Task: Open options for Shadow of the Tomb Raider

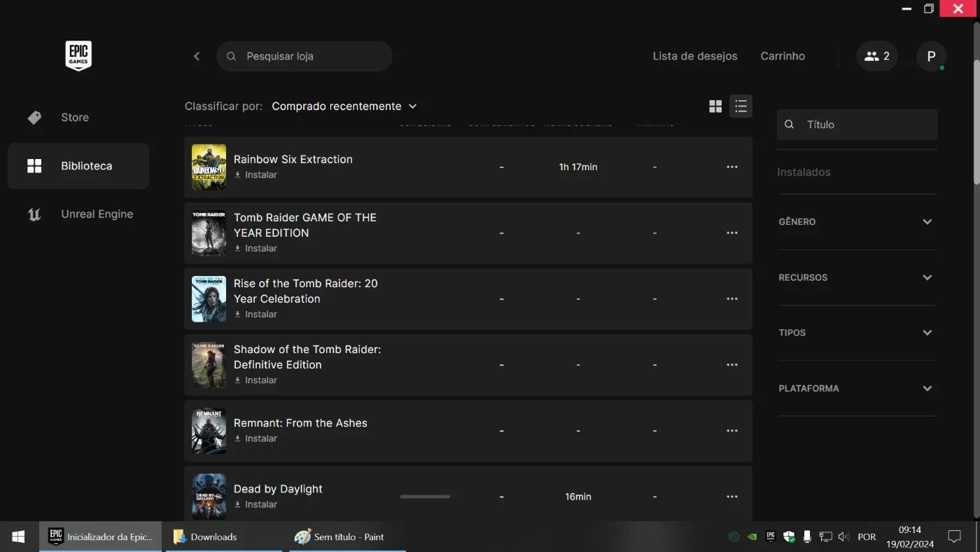Action: pyautogui.click(x=732, y=364)
